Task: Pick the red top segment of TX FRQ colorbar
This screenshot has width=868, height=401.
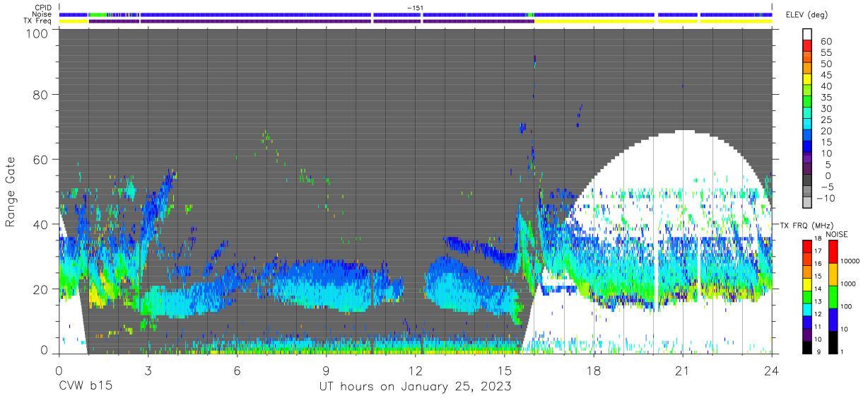Action: point(808,246)
